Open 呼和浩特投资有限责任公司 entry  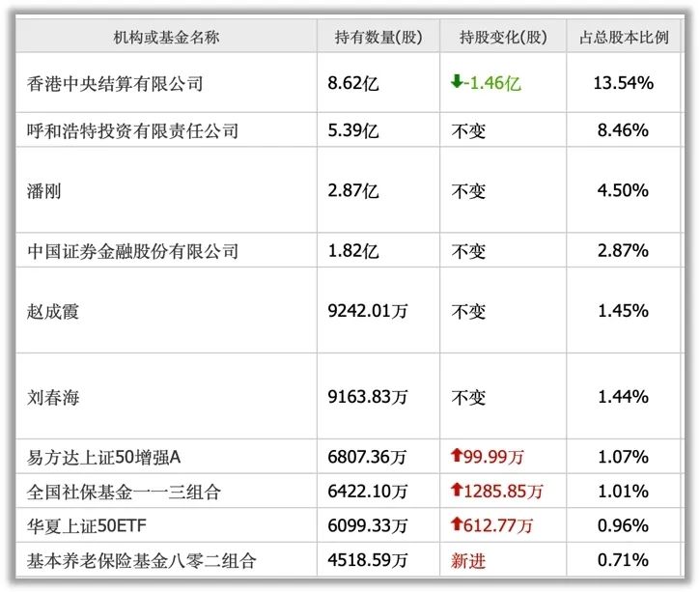click(133, 130)
